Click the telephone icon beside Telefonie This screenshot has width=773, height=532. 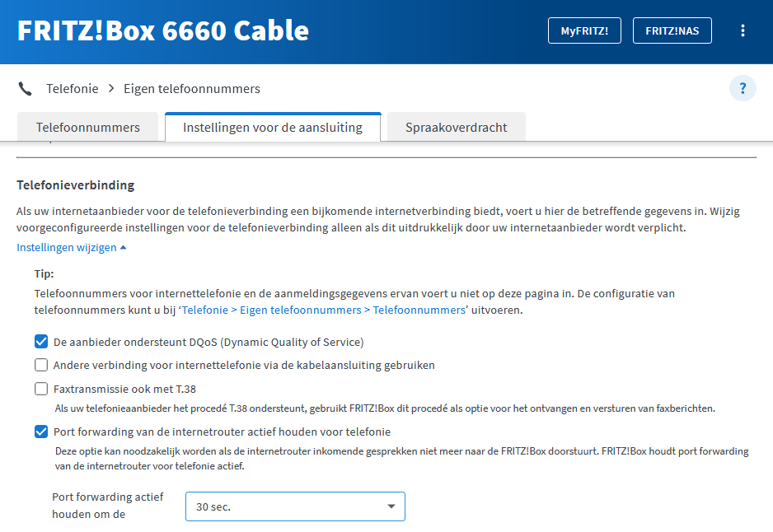point(25,89)
